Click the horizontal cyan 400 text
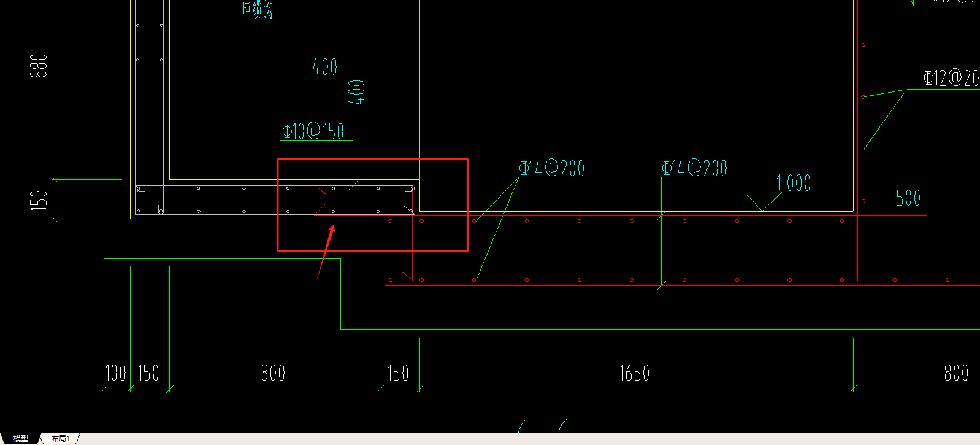Viewport: 980px width, 445px height. (x=324, y=67)
